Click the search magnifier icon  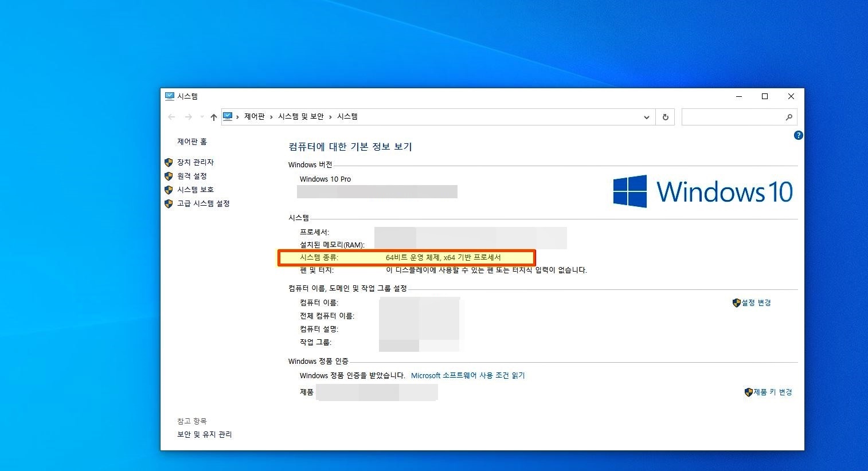[789, 117]
